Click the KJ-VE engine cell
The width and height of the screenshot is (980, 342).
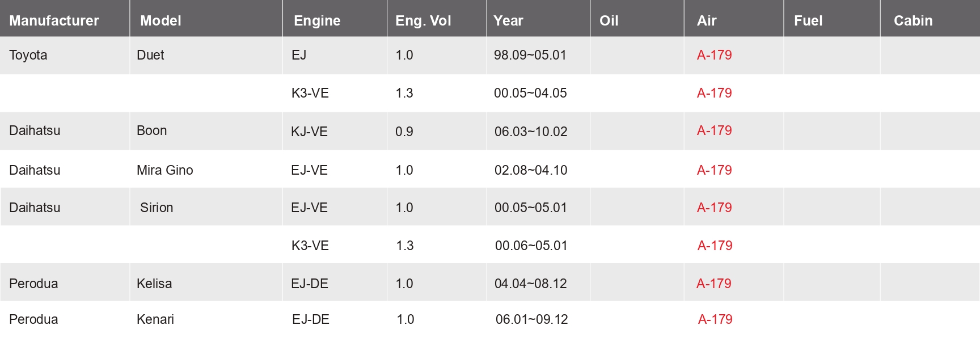coord(309,132)
